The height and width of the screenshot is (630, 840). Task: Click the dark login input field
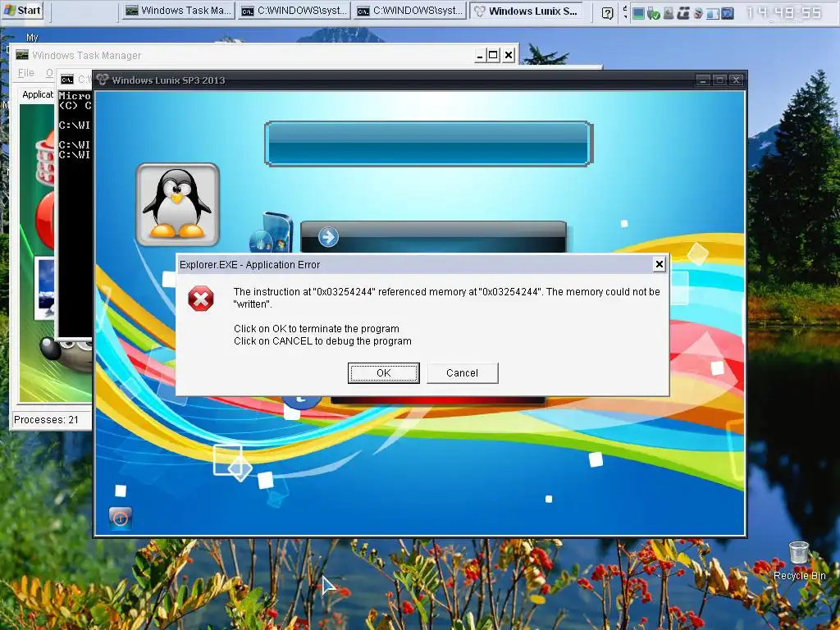coord(433,237)
